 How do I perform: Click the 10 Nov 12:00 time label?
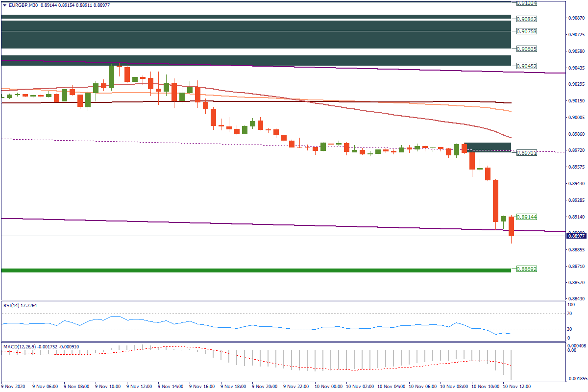[x=518, y=386]
